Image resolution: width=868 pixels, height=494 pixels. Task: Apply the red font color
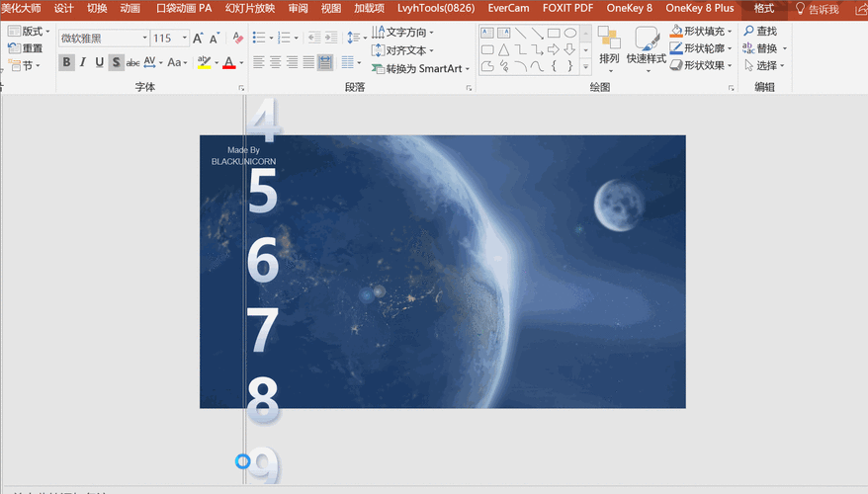pyautogui.click(x=229, y=62)
